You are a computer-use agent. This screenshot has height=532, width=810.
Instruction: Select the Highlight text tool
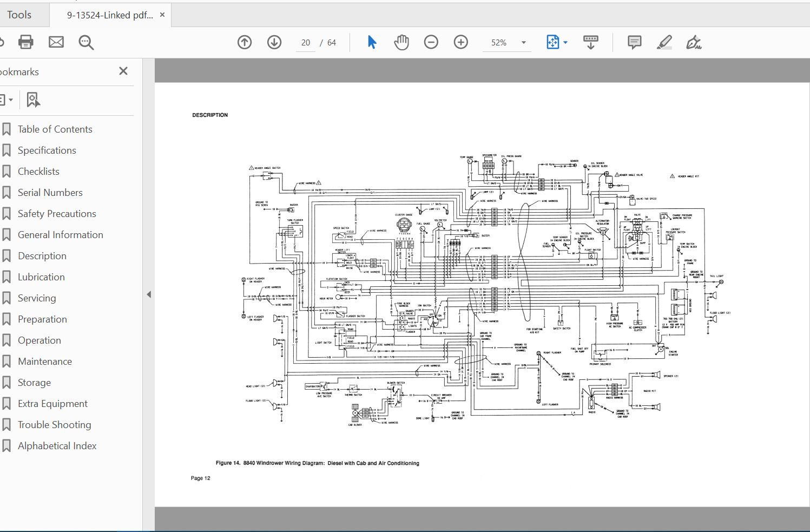pos(664,42)
